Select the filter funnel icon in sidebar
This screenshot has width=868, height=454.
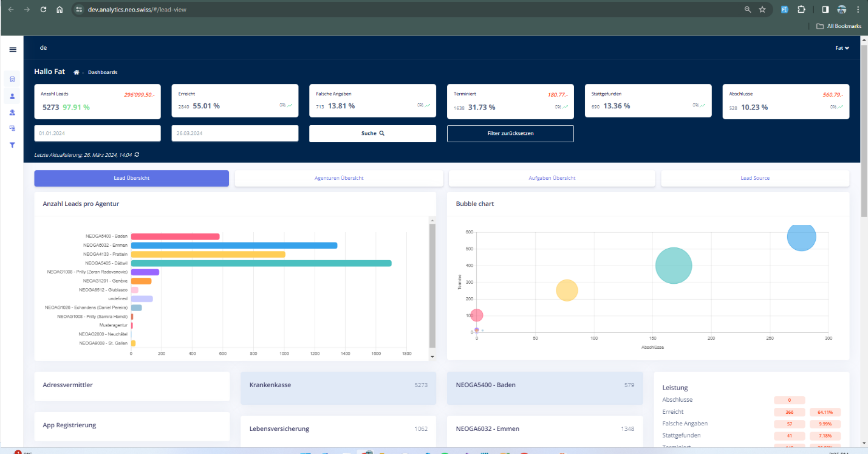12,145
